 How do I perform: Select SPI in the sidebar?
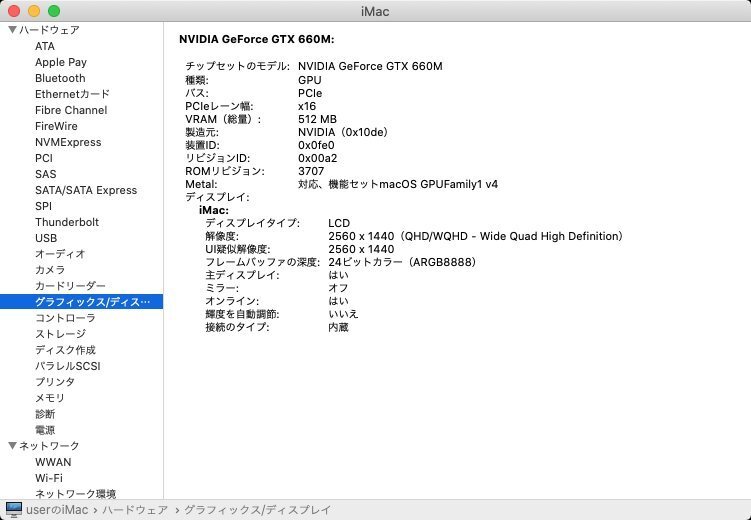click(43, 206)
